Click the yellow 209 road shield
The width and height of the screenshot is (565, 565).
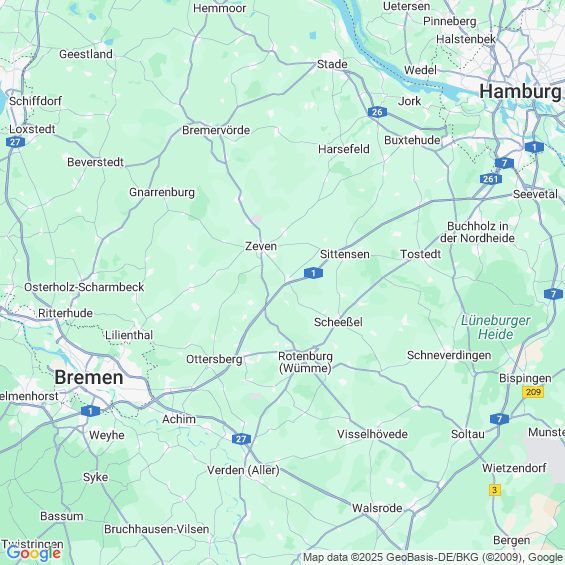coord(533,392)
